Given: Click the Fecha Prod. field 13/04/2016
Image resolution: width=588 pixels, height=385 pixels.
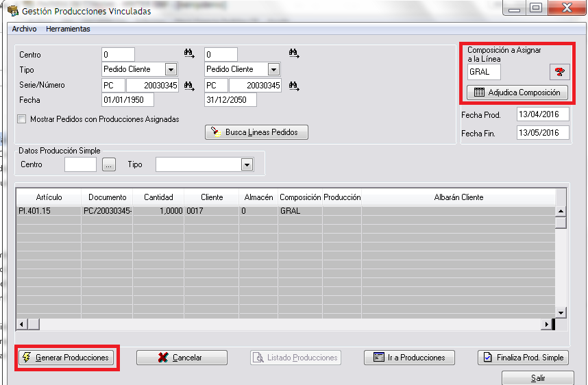Looking at the screenshot, I should pos(543,114).
